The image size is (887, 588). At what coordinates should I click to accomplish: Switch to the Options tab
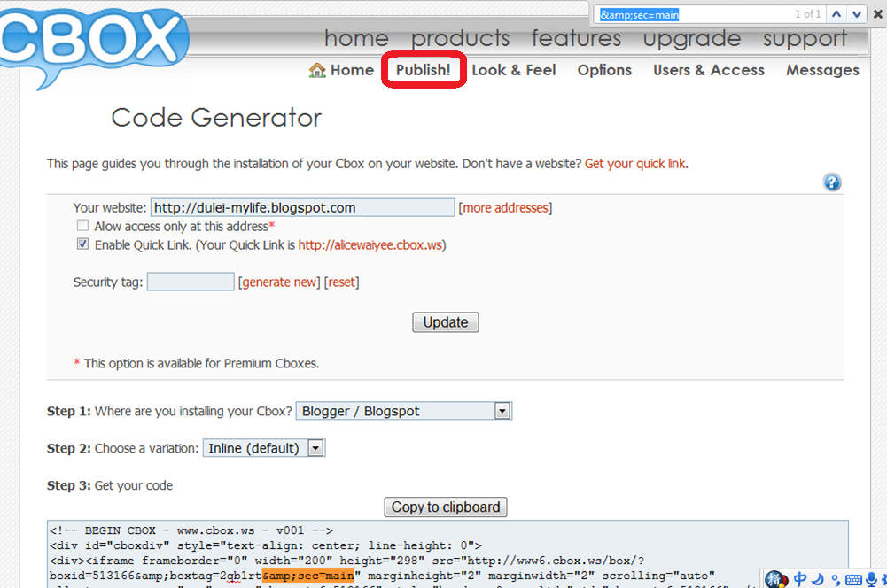tap(604, 70)
